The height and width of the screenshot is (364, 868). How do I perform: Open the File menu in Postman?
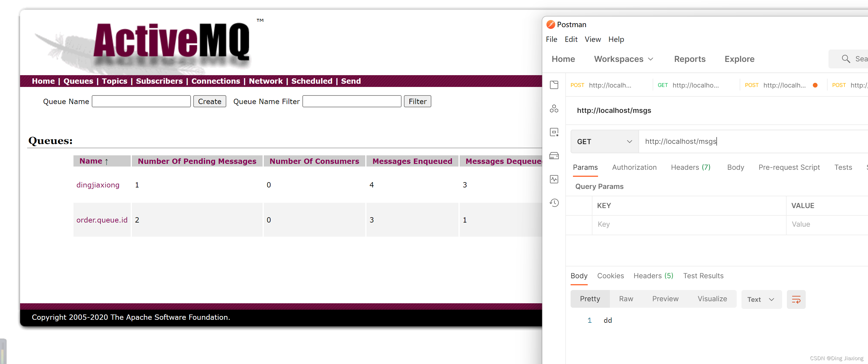click(x=551, y=39)
